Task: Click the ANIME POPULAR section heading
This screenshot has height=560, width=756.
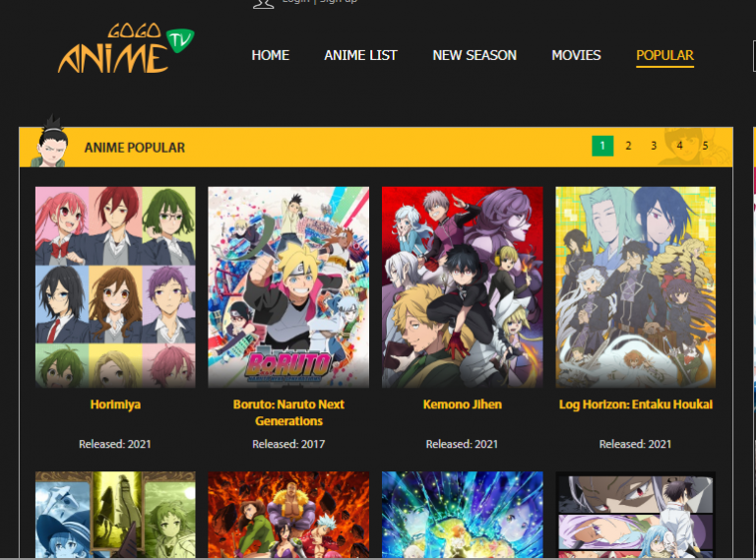Action: [135, 148]
